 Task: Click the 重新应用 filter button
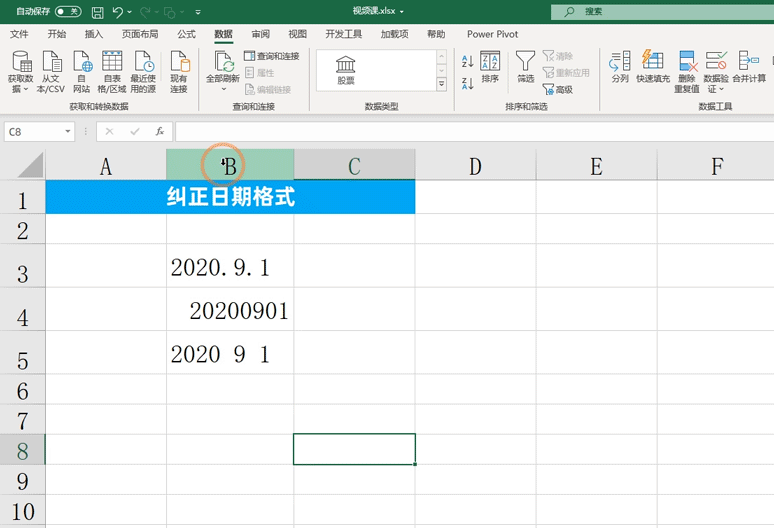566,73
